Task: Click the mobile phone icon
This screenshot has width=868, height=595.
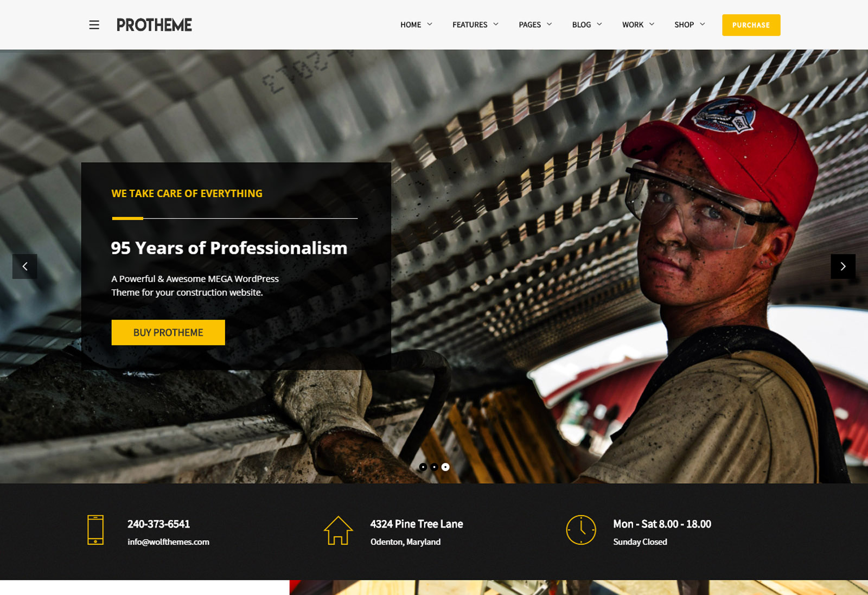Action: (95, 530)
